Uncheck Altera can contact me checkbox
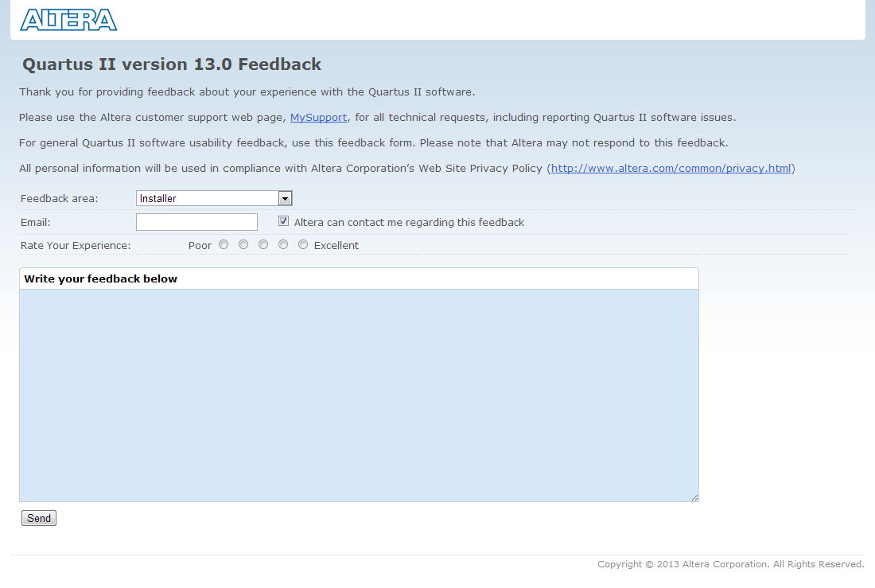 (x=283, y=221)
